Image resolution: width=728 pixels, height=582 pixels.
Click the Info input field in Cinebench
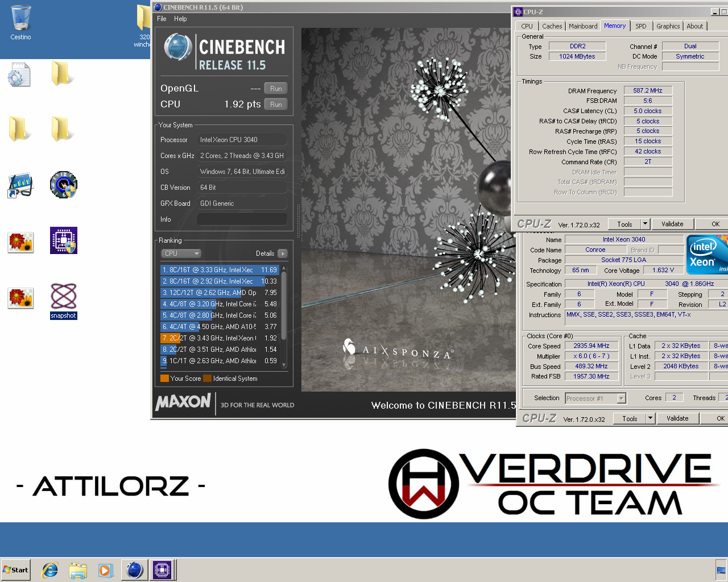242,219
